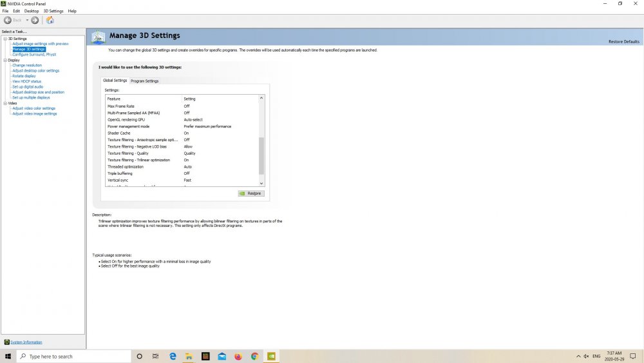Open the Home icon in toolbar
Screen dimensions: 644x363
(50, 20)
